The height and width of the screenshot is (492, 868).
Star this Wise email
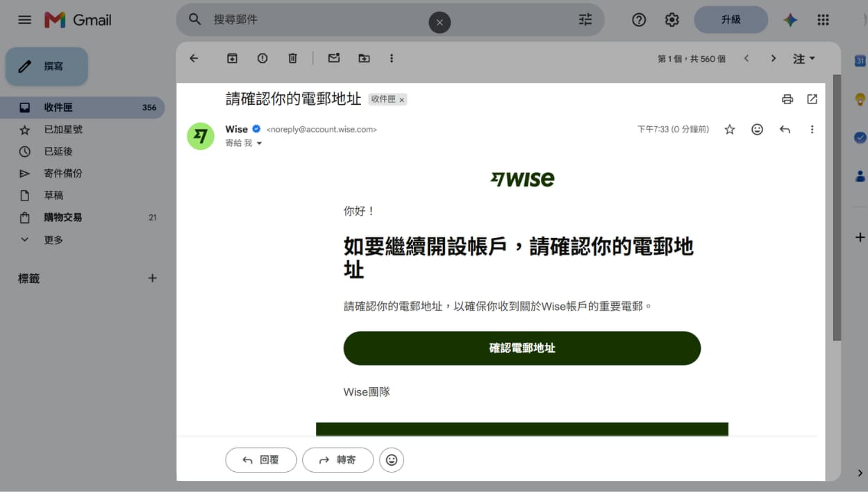pyautogui.click(x=730, y=129)
